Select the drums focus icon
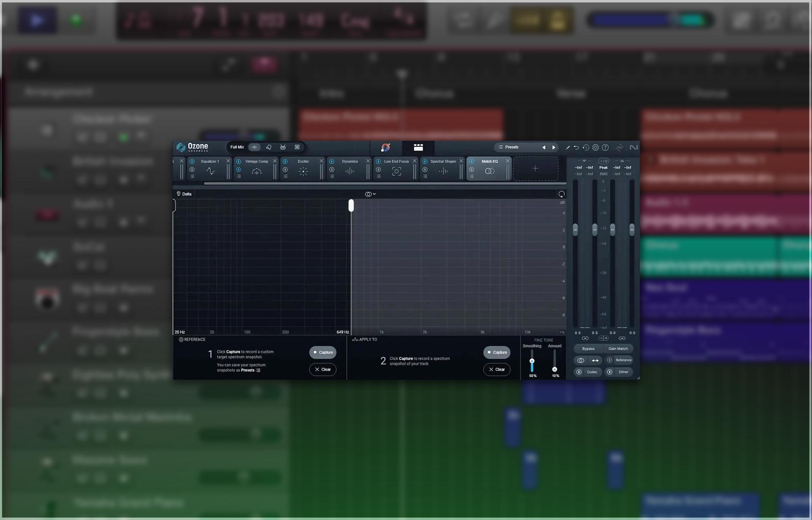Viewport: 812px width, 520px height. click(x=283, y=147)
